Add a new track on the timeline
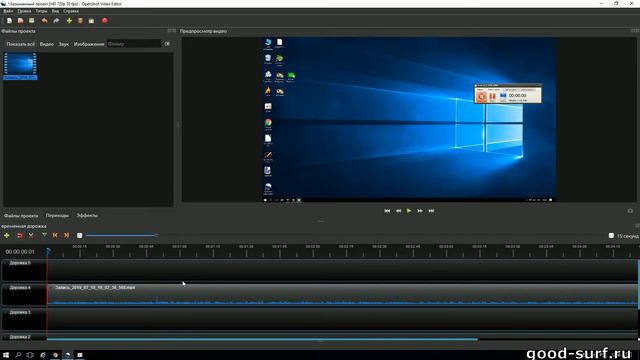This screenshot has width=640, height=360. (x=7, y=236)
